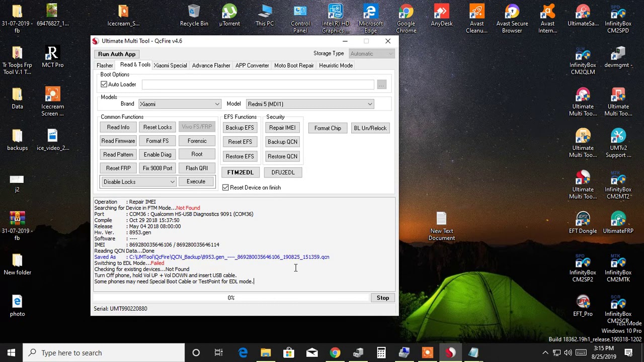Click the Auto Loader path field
The width and height of the screenshot is (644, 362).
pos(258,85)
